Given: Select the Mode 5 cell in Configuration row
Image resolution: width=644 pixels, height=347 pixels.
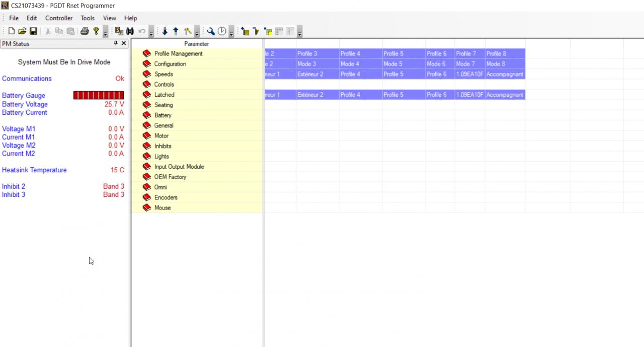Looking at the screenshot, I should click(x=404, y=64).
